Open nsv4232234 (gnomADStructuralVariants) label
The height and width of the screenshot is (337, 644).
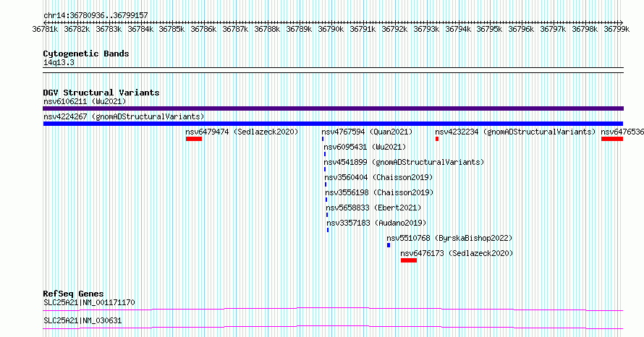[515, 132]
